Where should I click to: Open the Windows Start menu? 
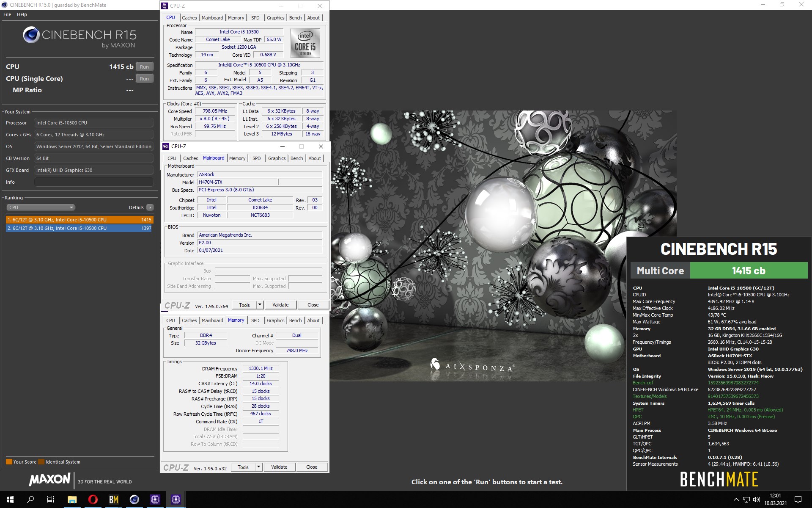click(10, 500)
